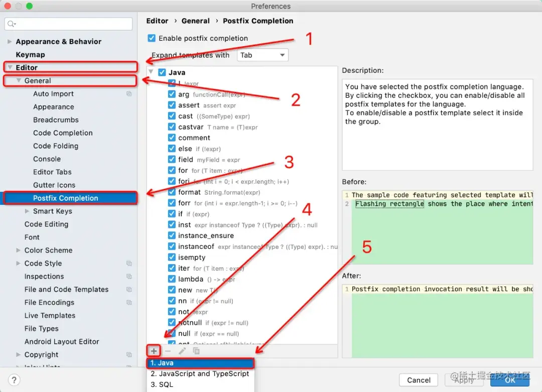Click project-level icon beside Inspections
Screen dimensions: 542x392
tap(129, 277)
